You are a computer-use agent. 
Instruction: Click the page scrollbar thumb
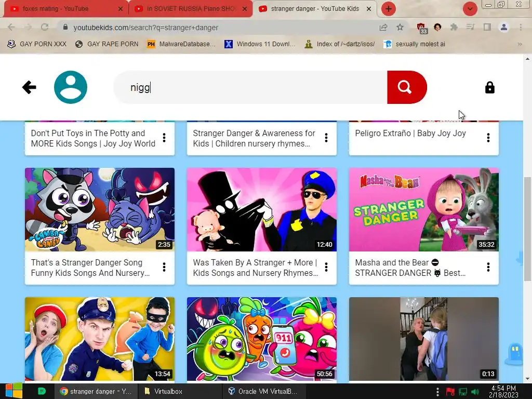[x=527, y=229]
